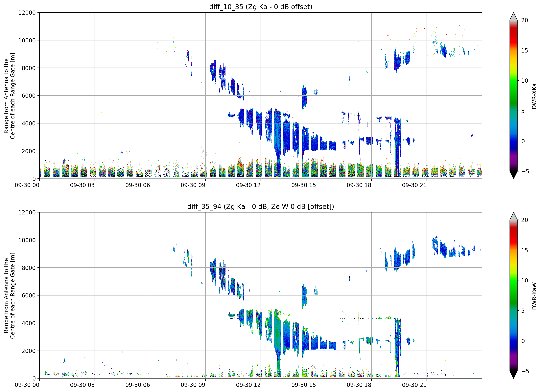The image size is (541, 392).
Task: Click the "12000" y-tick of the top plot
Action: click(x=27, y=13)
